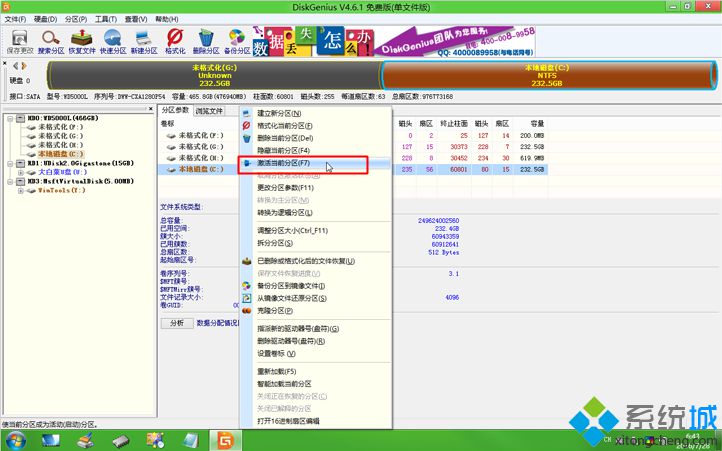
Task: Collapse the HD1:UDisk2.0Gigastone(15GB) tree node
Action: coord(10,164)
